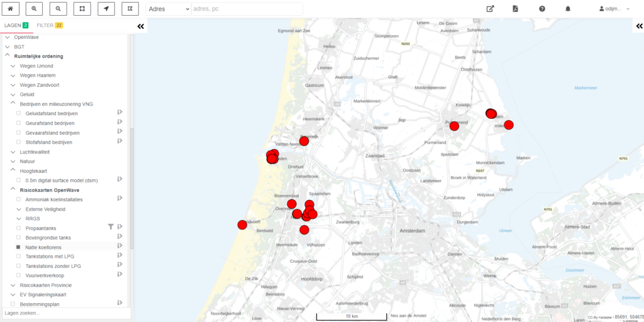Open info for Vuurwerkverkoop layer

coord(120,274)
